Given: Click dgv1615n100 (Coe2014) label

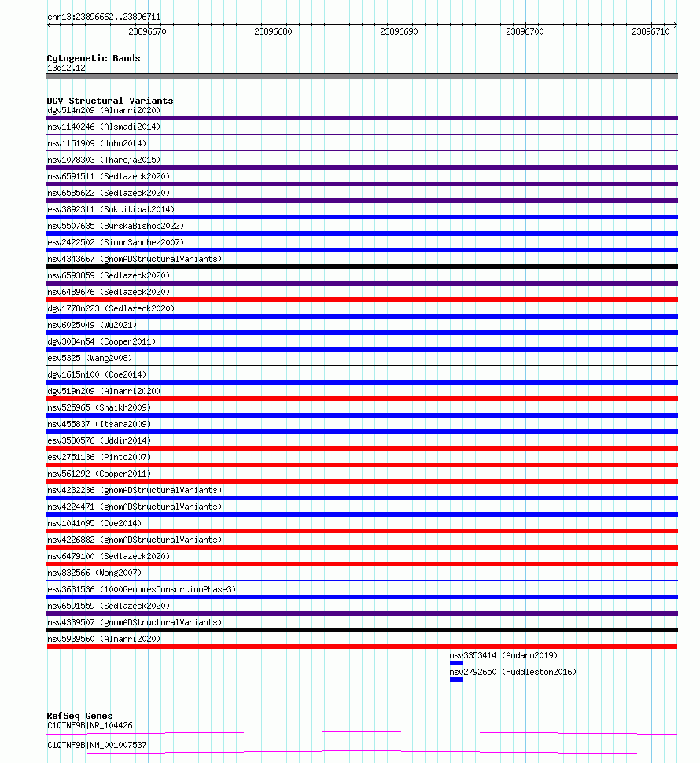Looking at the screenshot, I should (97, 375).
